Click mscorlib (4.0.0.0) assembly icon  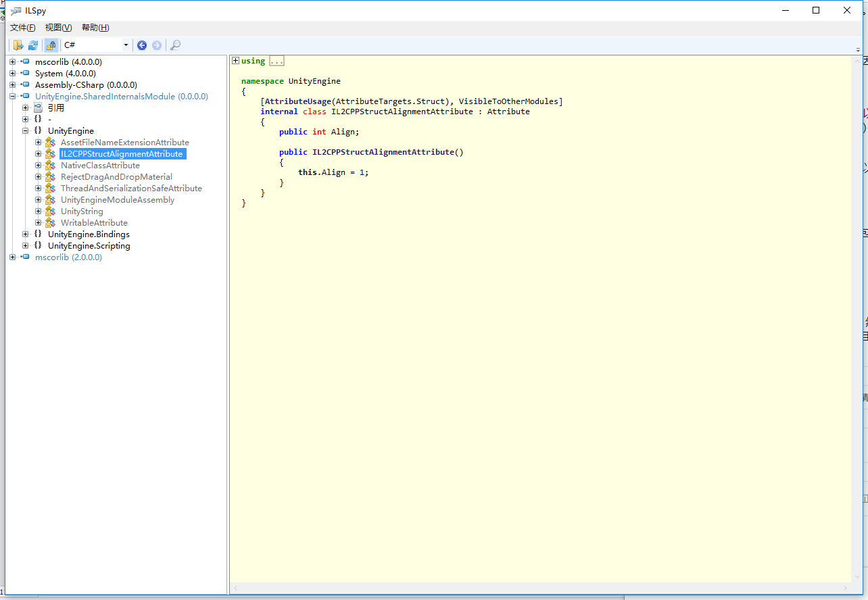25,62
